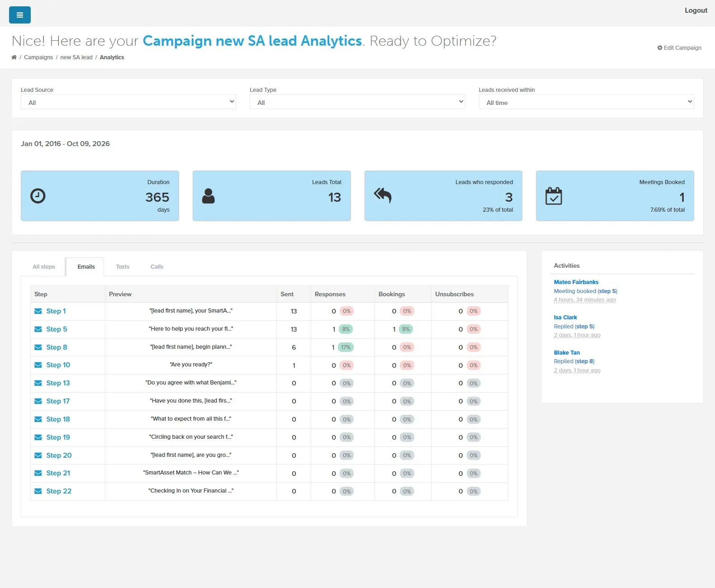Open Isa Clark activity link
This screenshot has height=588, width=715.
click(565, 318)
